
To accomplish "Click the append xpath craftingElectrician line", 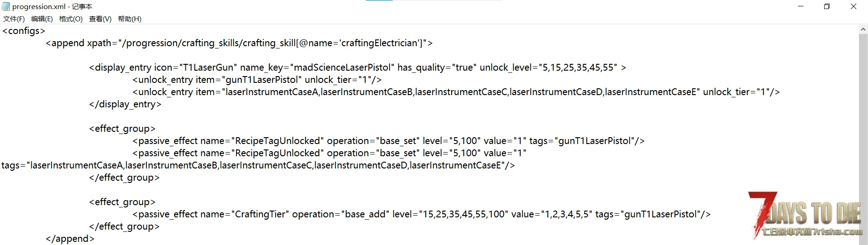I will pyautogui.click(x=239, y=43).
